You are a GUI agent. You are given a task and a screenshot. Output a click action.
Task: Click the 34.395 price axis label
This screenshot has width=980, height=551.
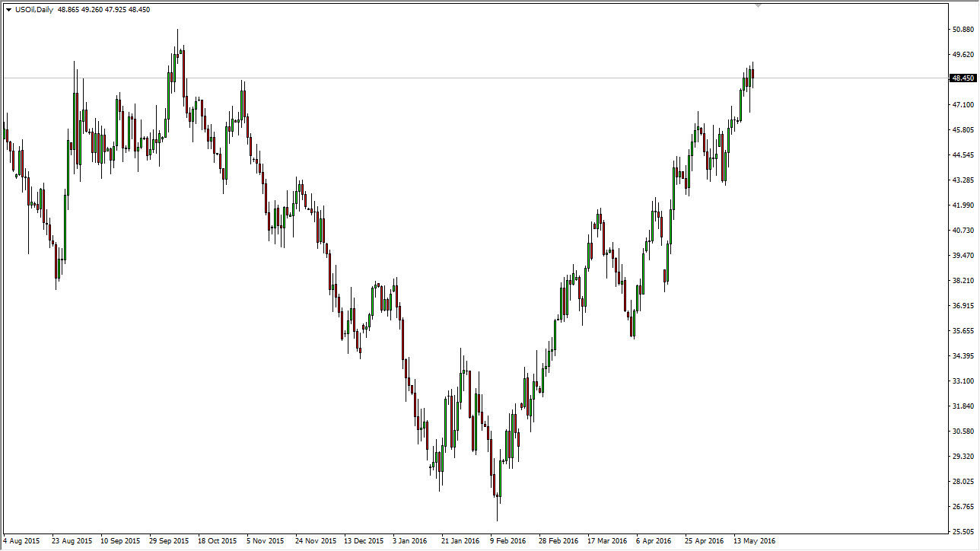click(963, 356)
